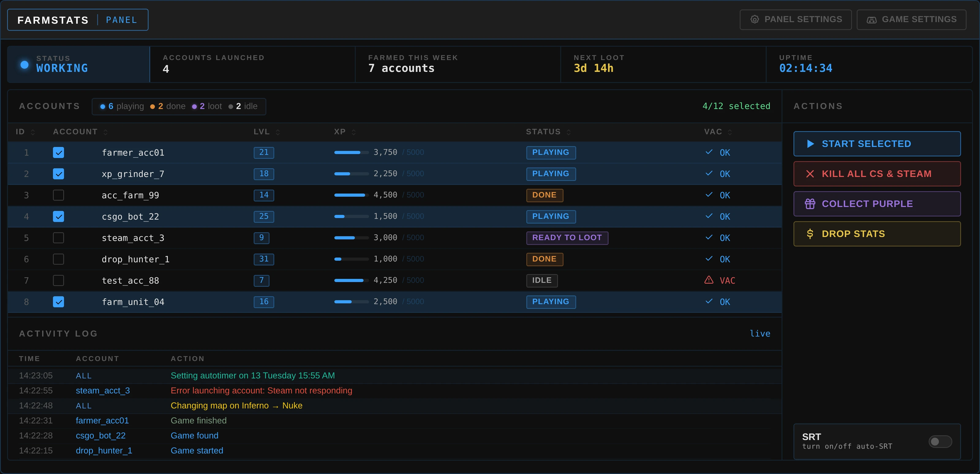Click the level 31 badge for drop_hunter_1
Screen dimensions: 980x474
tap(264, 259)
